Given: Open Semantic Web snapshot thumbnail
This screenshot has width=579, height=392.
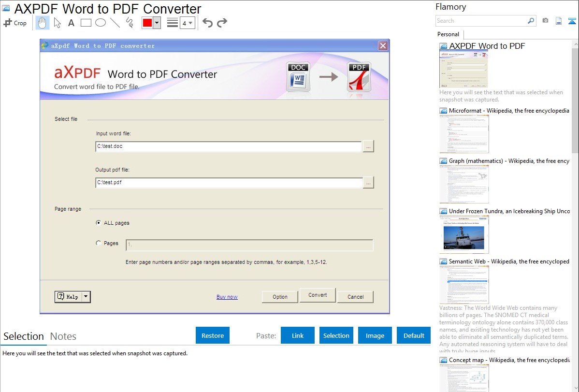Looking at the screenshot, I should pos(464,285).
